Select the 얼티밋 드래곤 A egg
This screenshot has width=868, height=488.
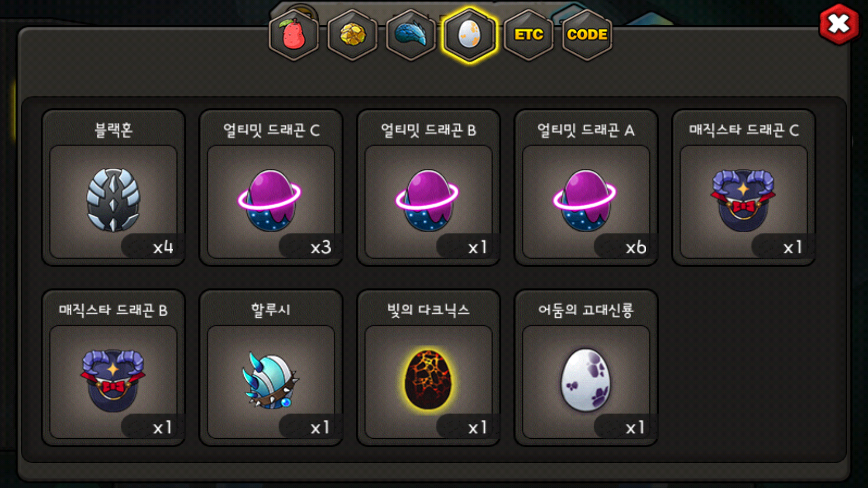(x=585, y=200)
